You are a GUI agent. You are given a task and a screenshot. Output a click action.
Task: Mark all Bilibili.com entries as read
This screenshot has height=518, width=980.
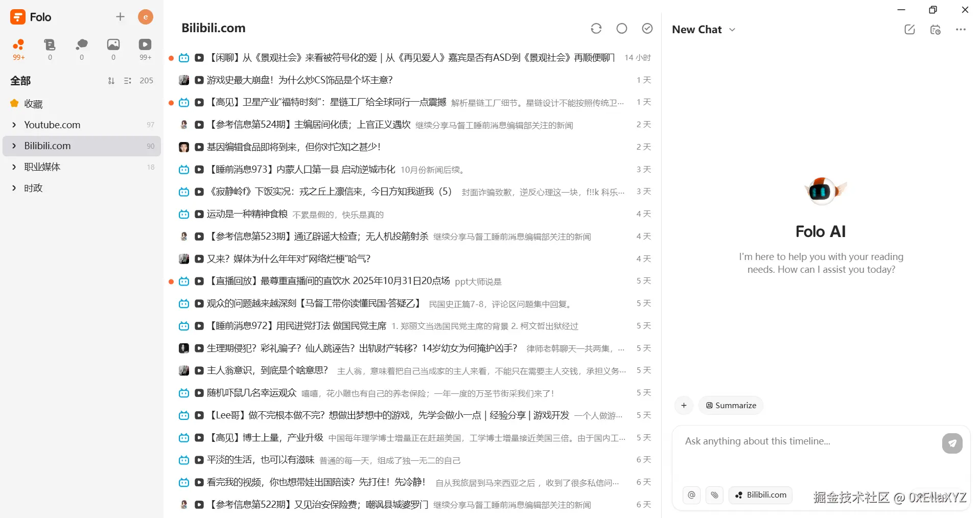click(x=647, y=29)
